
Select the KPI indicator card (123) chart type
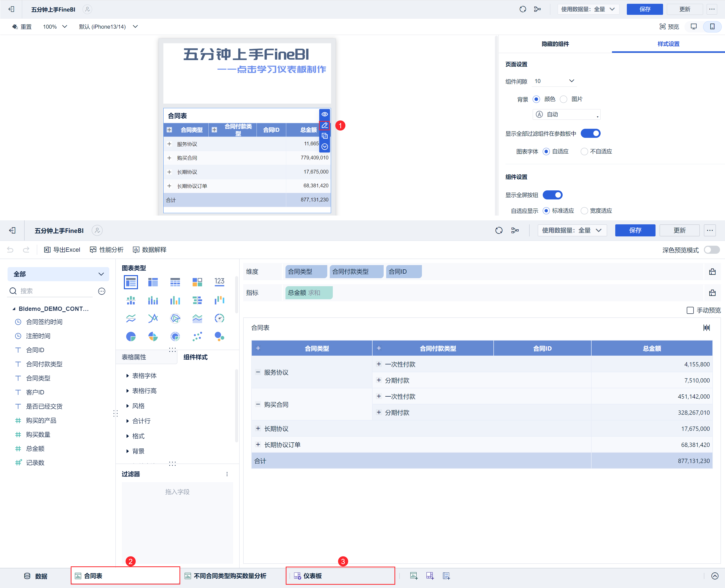[219, 282]
